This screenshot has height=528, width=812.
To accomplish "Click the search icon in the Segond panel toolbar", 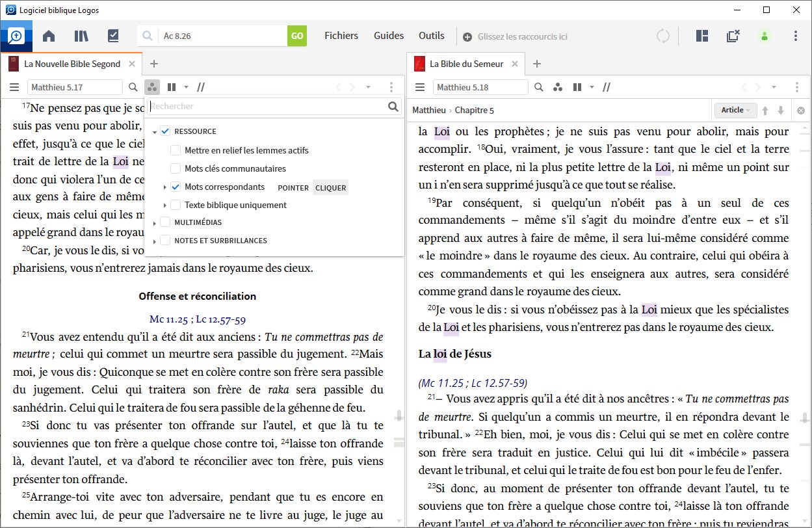I will [133, 87].
